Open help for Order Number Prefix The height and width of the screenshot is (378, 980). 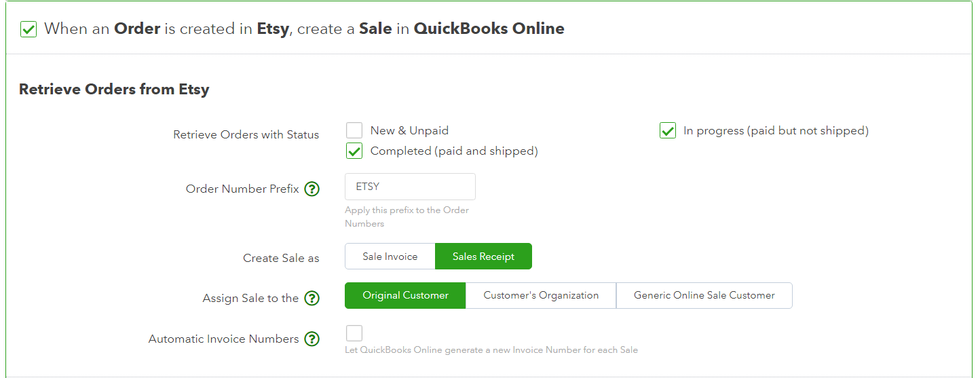(312, 189)
